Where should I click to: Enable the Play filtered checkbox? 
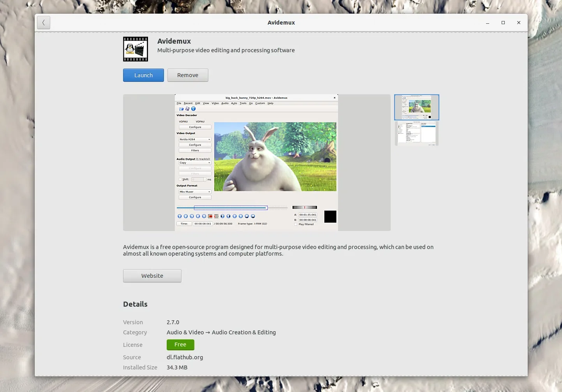[296, 224]
